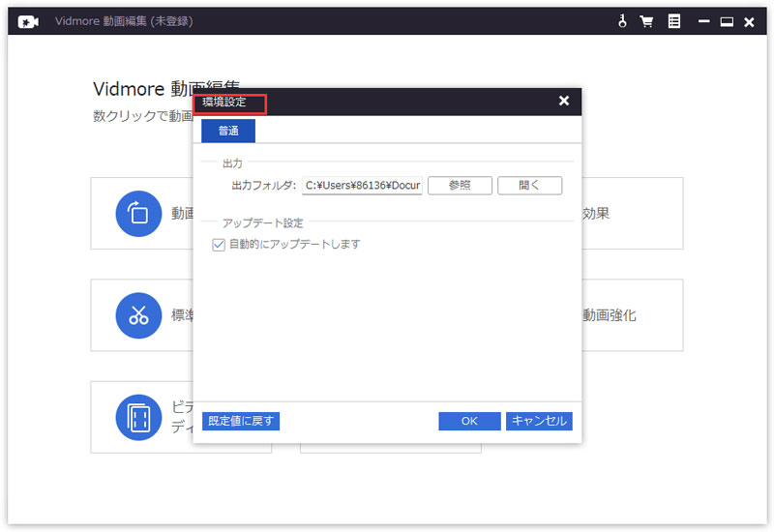Open the menu list icon in title bar
This screenshot has width=774, height=532.
tap(673, 21)
